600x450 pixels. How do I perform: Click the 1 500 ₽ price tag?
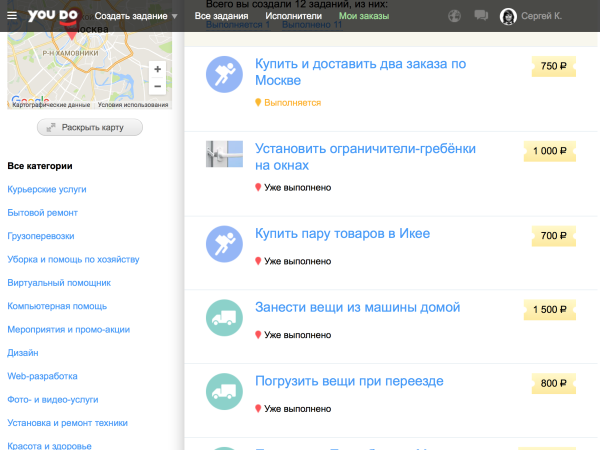click(x=550, y=310)
